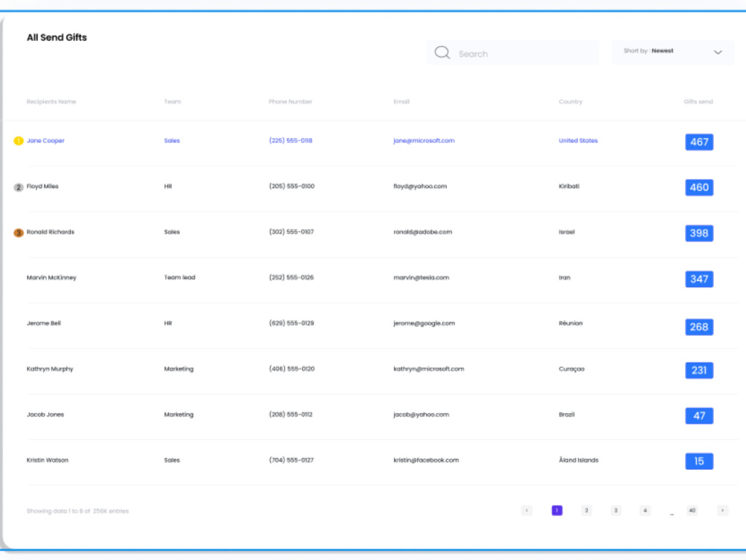The image size is (746, 560).
Task: Select the United States country link
Action: 578,141
